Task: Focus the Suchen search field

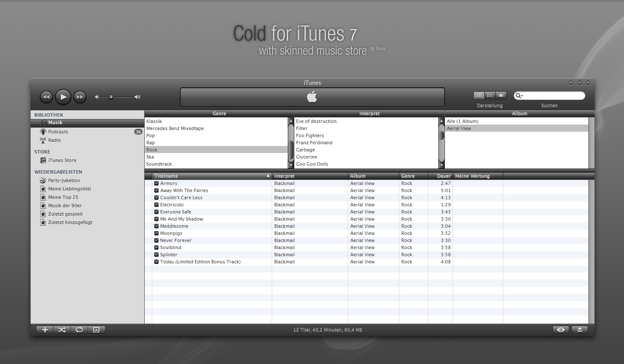Action: point(549,96)
